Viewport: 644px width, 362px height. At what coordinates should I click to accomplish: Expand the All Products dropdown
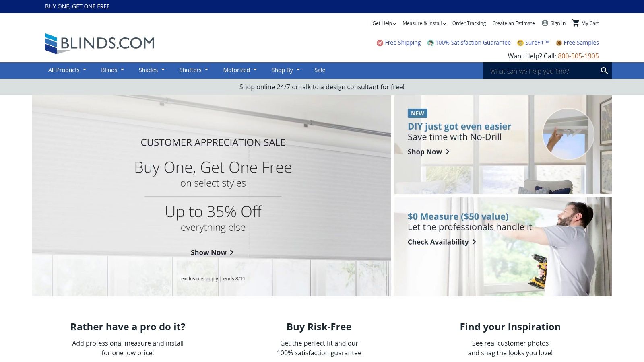(67, 70)
